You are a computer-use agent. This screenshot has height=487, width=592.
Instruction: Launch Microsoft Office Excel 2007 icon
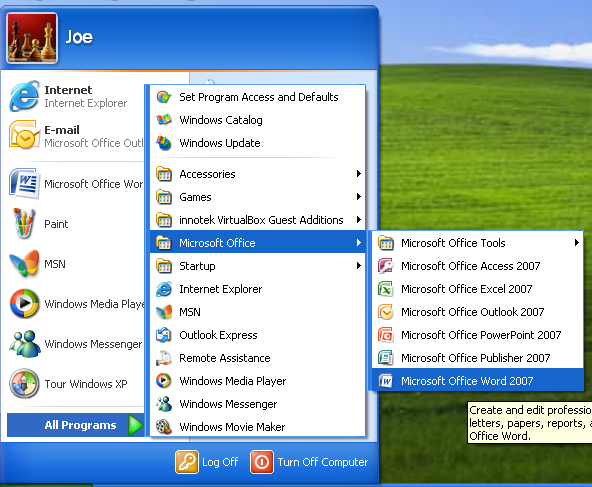pos(385,289)
